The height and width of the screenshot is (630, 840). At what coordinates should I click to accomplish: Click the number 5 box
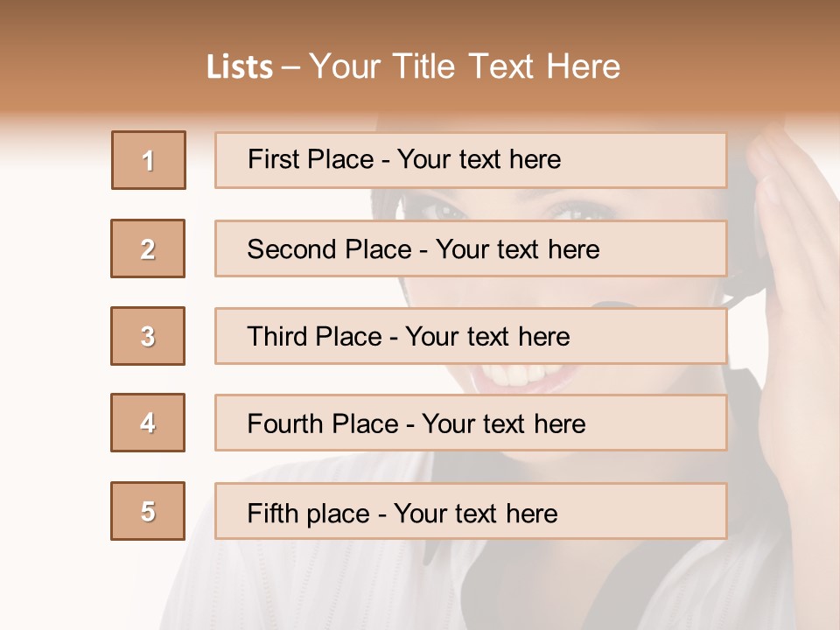pyautogui.click(x=148, y=511)
